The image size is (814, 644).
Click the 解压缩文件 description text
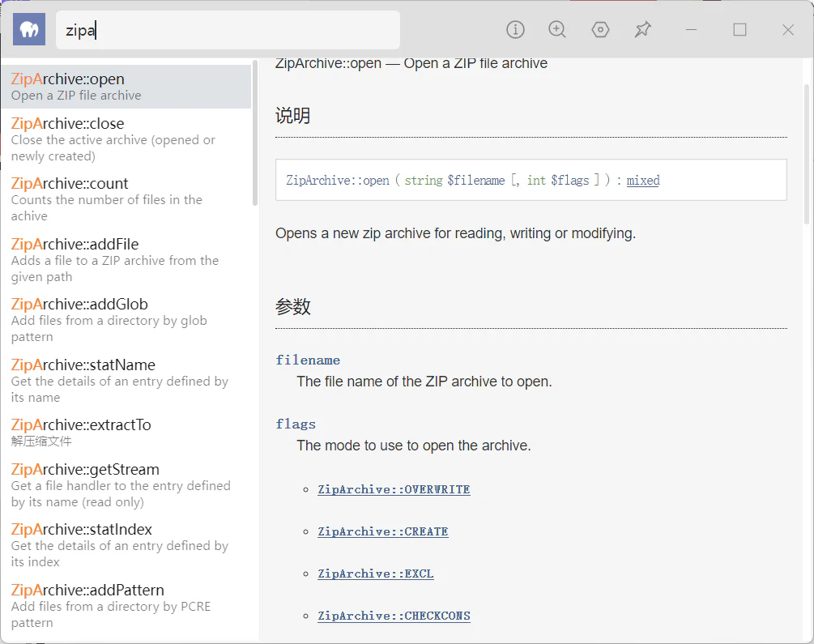point(41,441)
